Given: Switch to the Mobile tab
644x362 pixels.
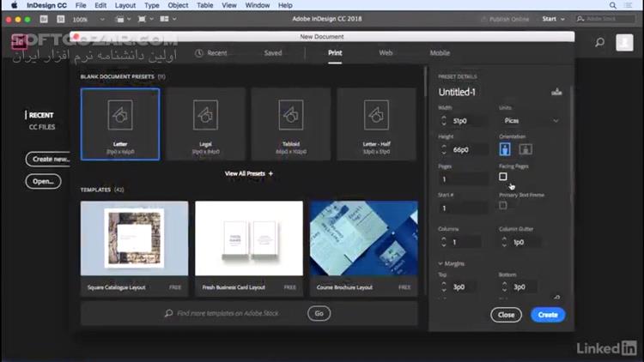Looking at the screenshot, I should pos(440,53).
